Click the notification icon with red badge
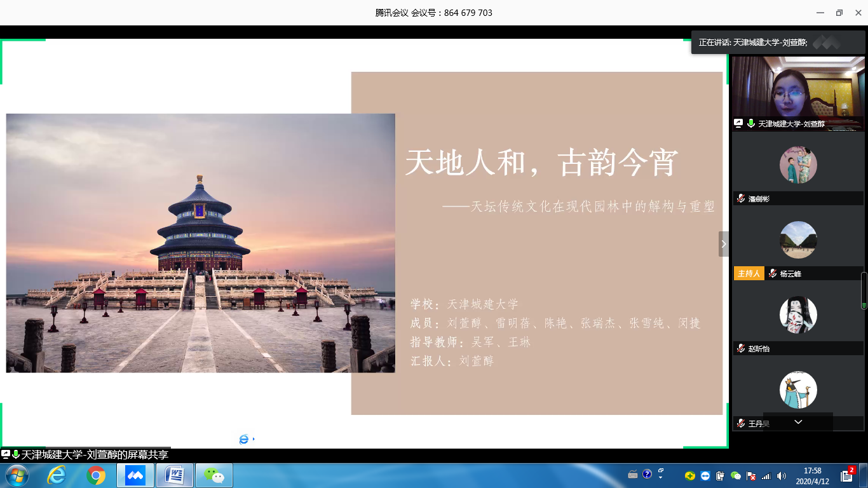 coord(849,474)
